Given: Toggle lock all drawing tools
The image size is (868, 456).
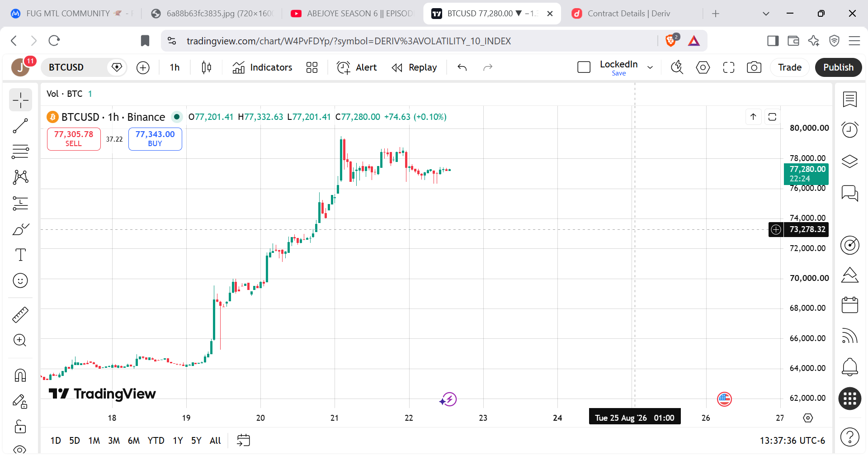Looking at the screenshot, I should 20,427.
